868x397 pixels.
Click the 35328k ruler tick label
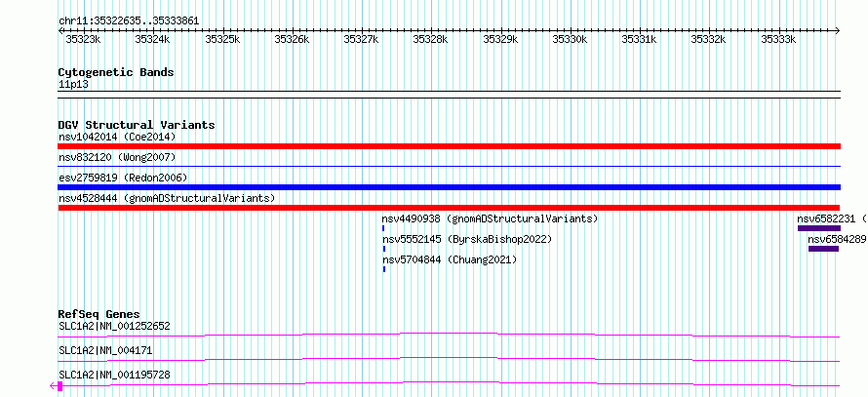pyautogui.click(x=430, y=39)
